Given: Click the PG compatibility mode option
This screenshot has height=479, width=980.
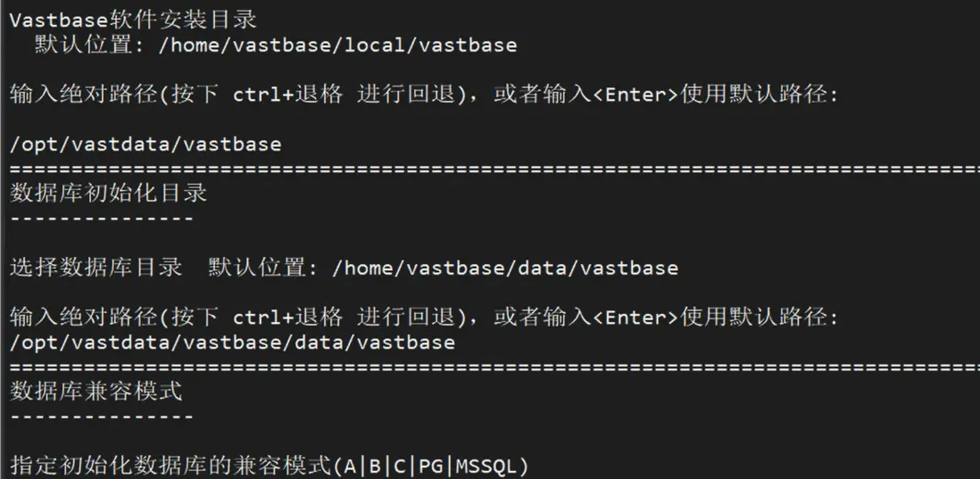Looking at the screenshot, I should point(431,466).
